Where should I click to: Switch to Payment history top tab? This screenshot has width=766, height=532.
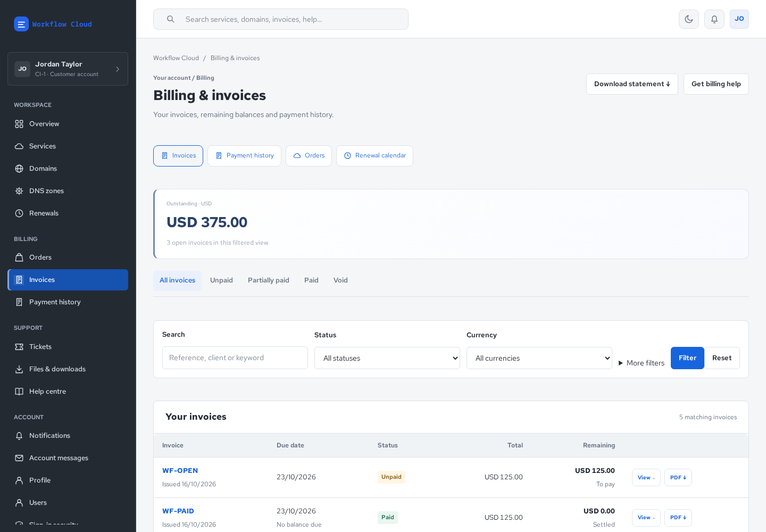coord(244,156)
